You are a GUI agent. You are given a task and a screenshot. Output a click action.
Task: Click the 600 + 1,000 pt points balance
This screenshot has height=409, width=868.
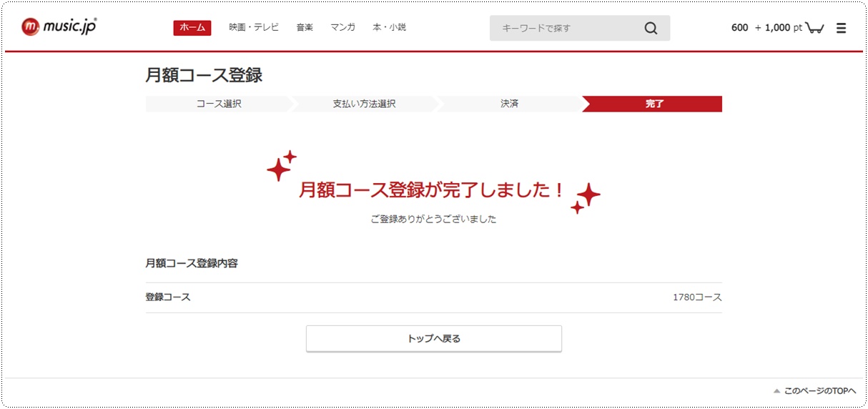(766, 28)
